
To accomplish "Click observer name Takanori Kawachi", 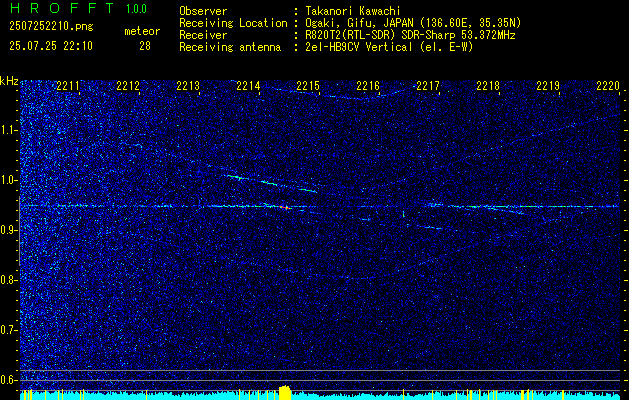I will click(x=353, y=11).
